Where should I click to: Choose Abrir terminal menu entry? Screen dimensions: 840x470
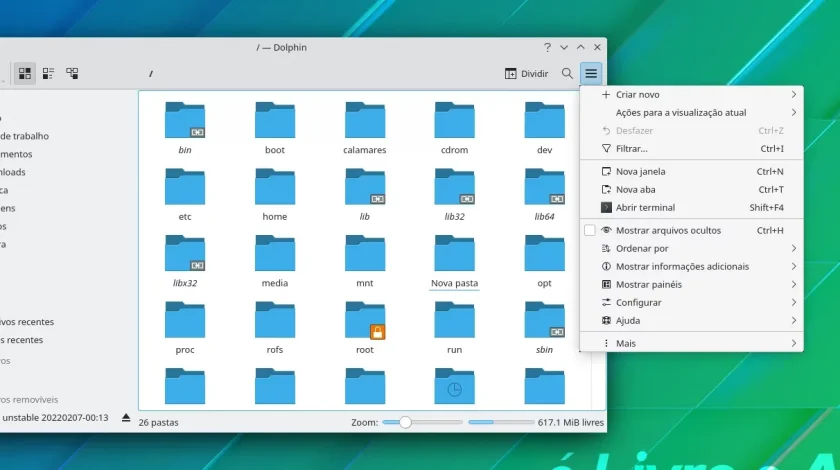pos(692,207)
